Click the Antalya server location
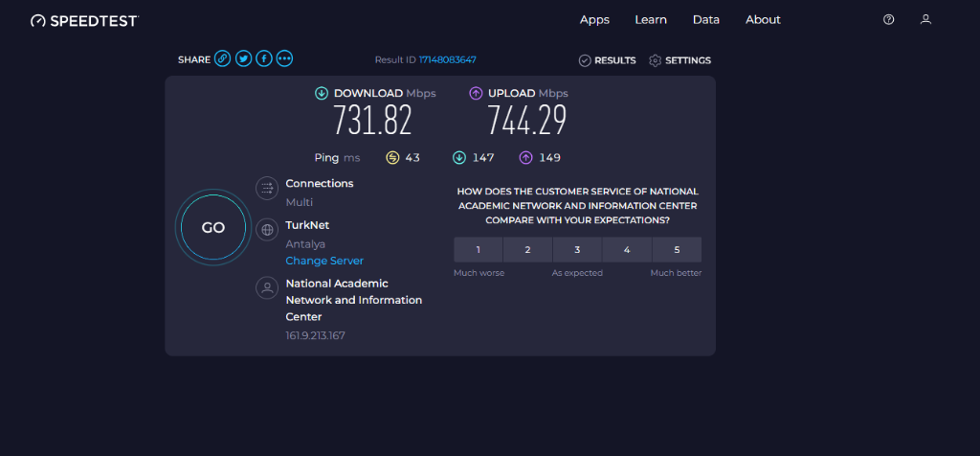Image resolution: width=980 pixels, height=456 pixels. pos(305,244)
